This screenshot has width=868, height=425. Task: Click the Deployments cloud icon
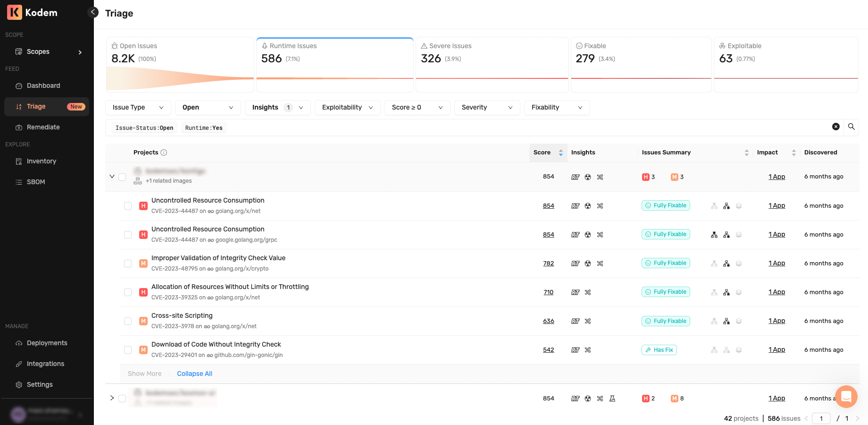(19, 343)
